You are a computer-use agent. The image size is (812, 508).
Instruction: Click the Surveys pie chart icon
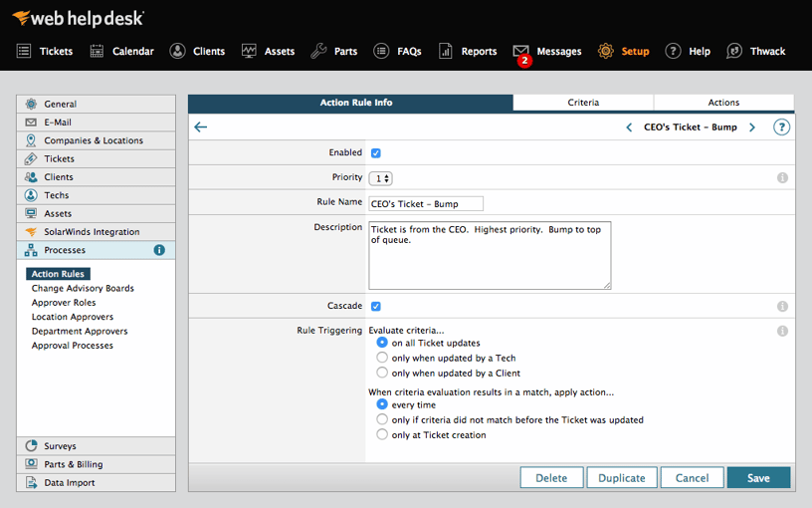pyautogui.click(x=31, y=445)
